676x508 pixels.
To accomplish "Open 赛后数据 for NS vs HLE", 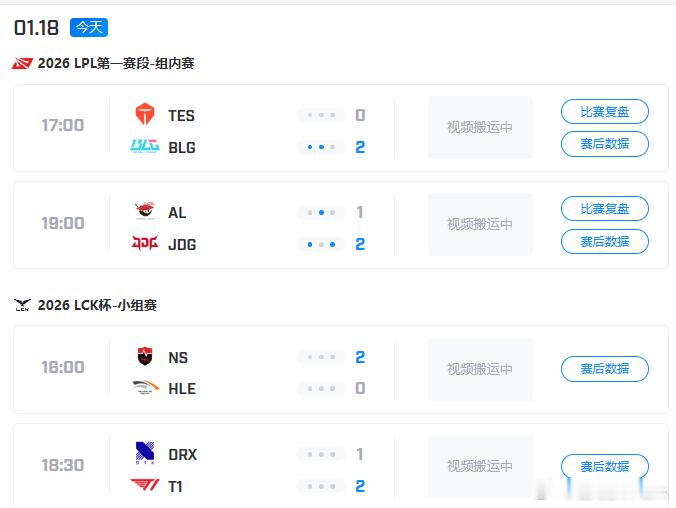I will coord(605,369).
